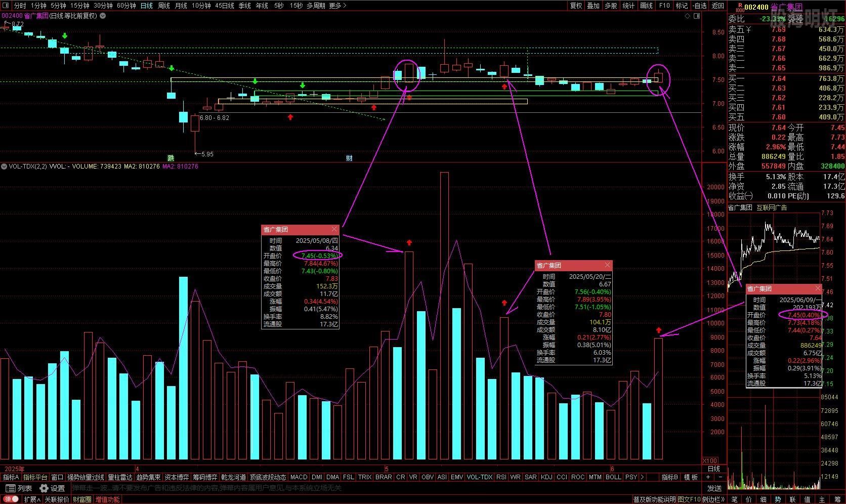Expand the 侧边栏 sidebar toggle
The height and width of the screenshot is (504, 846).
pos(714,499)
